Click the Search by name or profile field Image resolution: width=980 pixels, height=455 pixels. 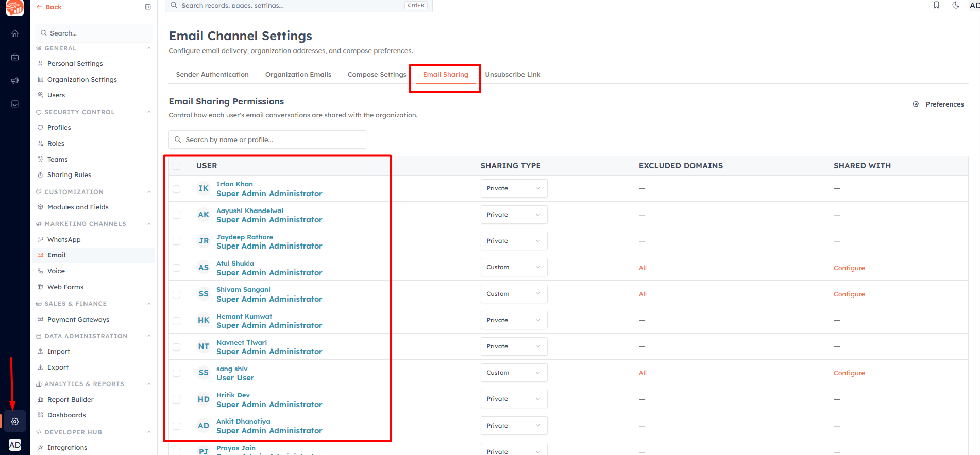pos(267,139)
